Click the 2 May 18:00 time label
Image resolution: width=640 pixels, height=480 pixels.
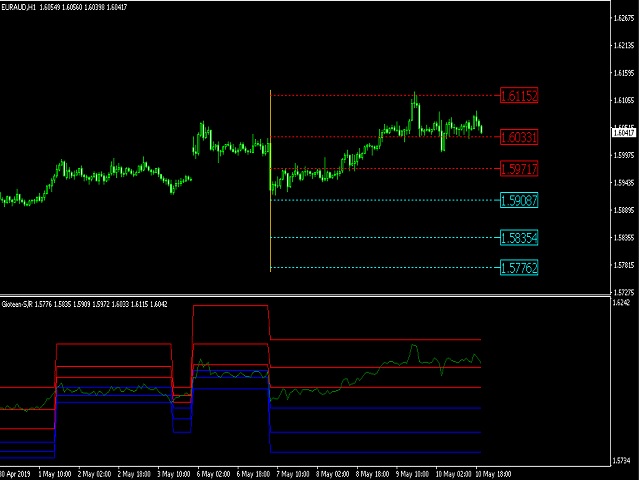coord(134,474)
